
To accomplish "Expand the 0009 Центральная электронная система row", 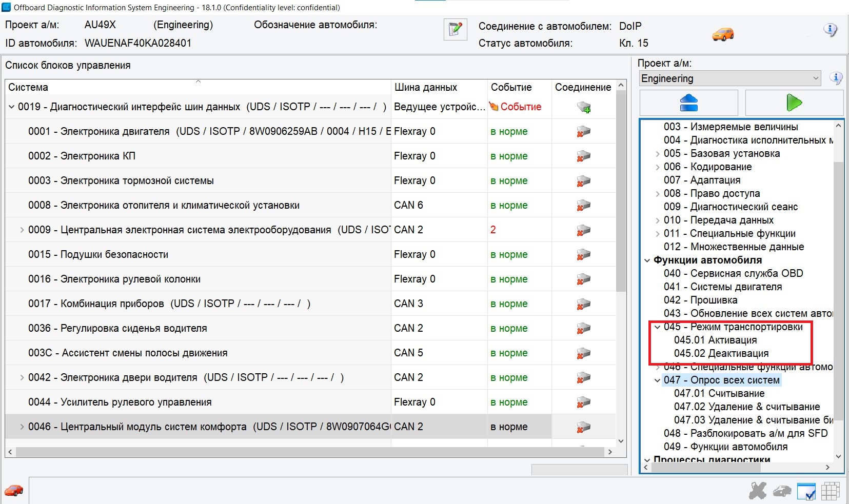I will point(22,230).
